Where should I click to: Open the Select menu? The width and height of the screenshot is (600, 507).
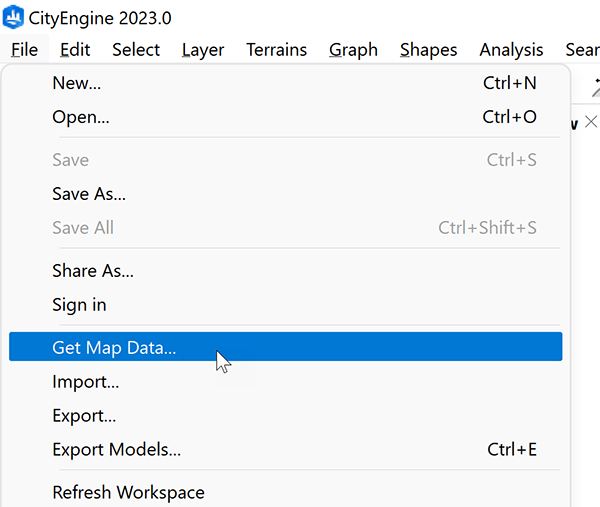coord(135,50)
